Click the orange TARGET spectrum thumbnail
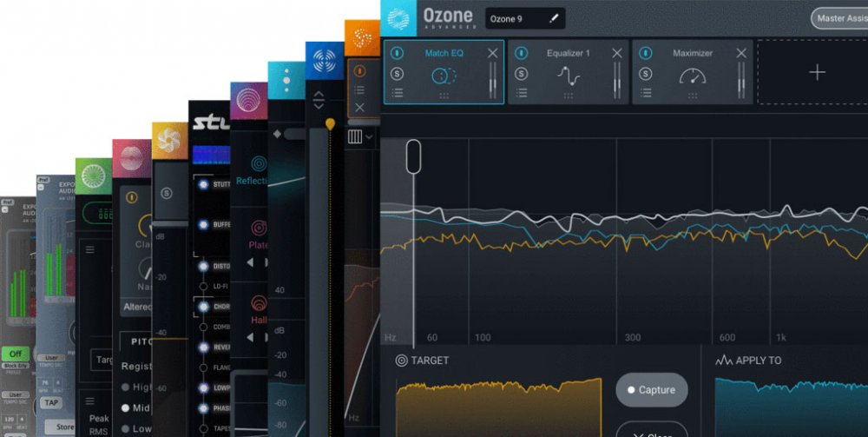The image size is (868, 437). click(x=498, y=408)
